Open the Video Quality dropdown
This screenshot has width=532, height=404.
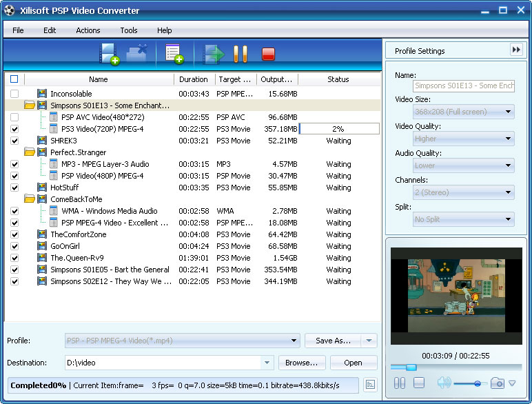click(463, 139)
